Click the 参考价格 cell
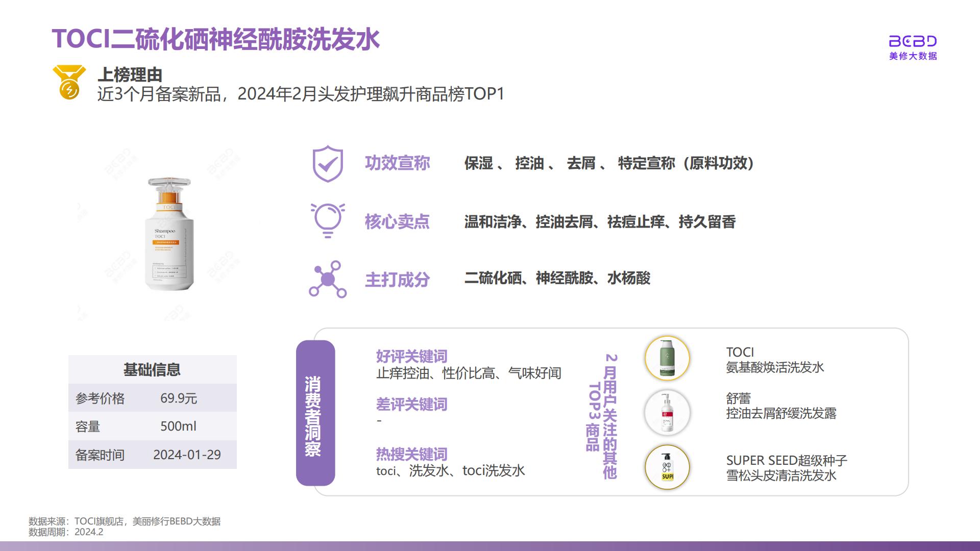Viewport: 980px width, 551px height. 100,398
